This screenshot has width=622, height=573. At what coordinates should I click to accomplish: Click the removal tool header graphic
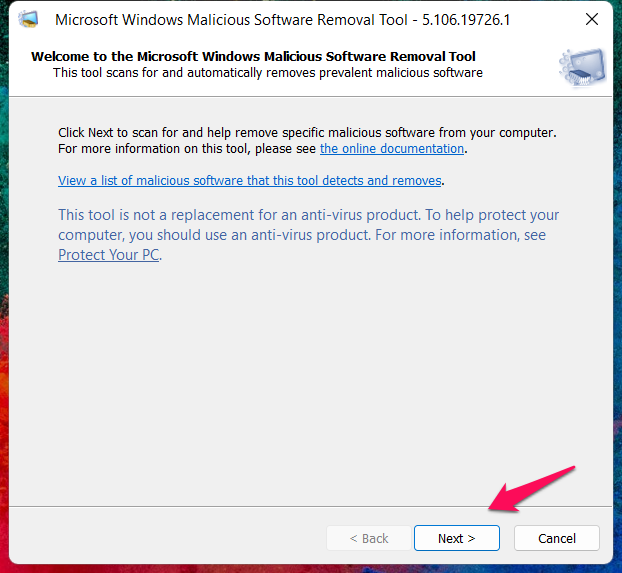pyautogui.click(x=582, y=67)
